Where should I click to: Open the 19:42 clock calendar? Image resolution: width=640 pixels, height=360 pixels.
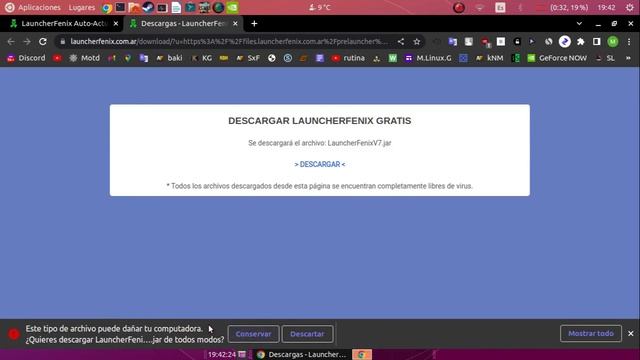(606, 7)
